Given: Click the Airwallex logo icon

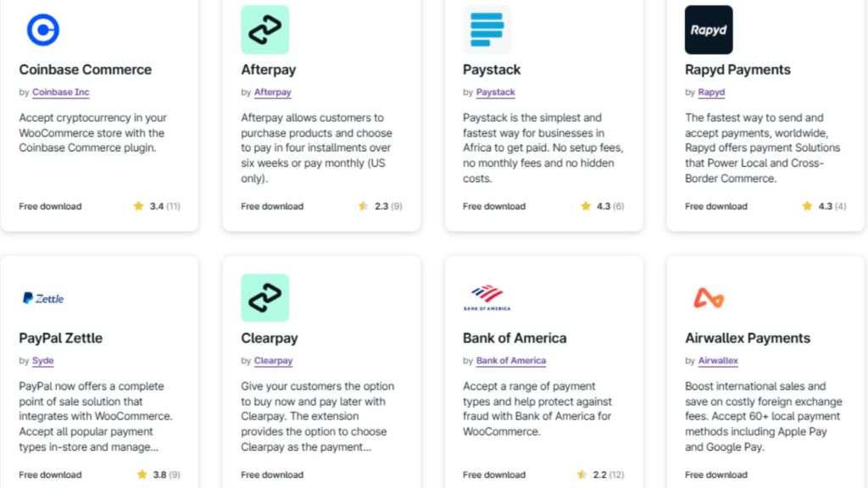Looking at the screenshot, I should click(x=709, y=298).
